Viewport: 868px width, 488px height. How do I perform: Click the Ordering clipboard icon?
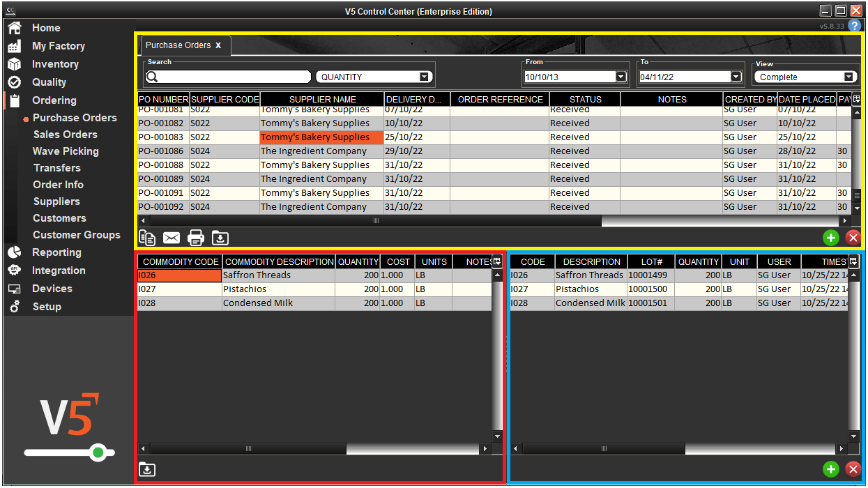click(14, 100)
